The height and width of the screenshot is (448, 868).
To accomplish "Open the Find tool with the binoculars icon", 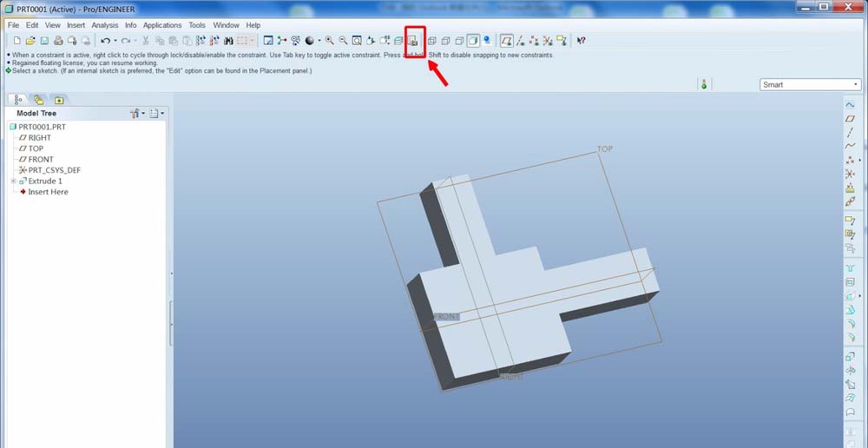I will pos(227,41).
